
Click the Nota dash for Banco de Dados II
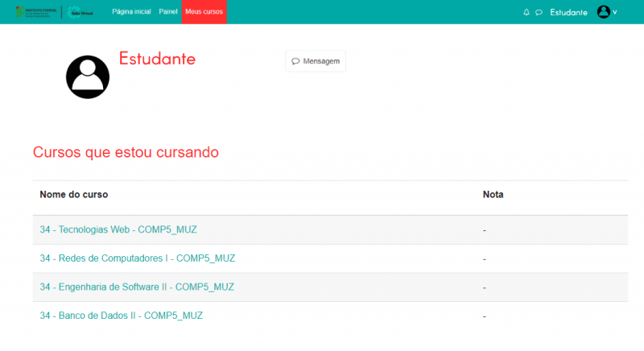(x=485, y=316)
